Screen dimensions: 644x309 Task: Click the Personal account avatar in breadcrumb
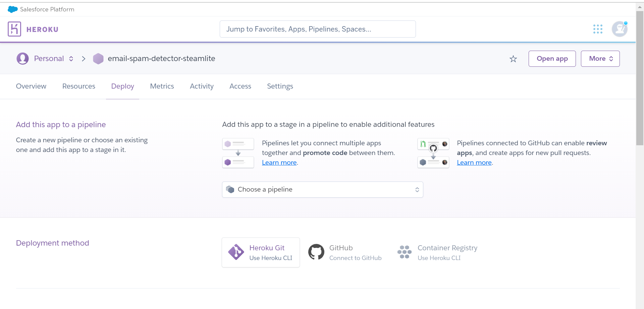point(22,58)
